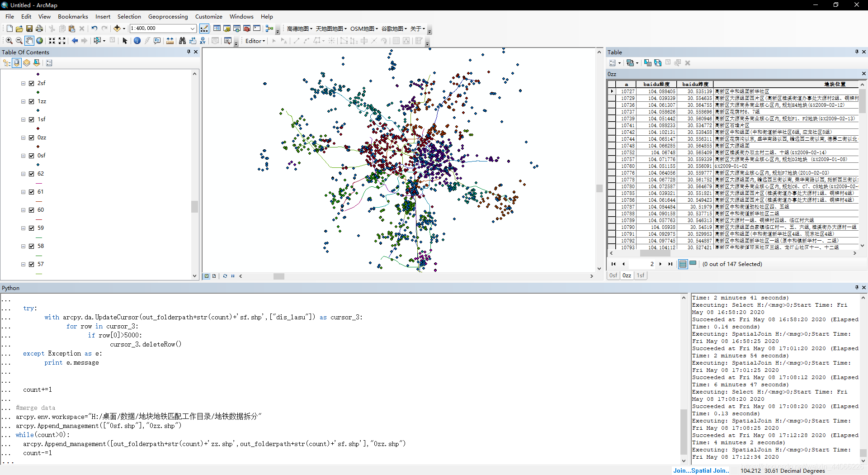Toggle the layer 60 checkbox
This screenshot has width=868, height=475.
pyautogui.click(x=32, y=210)
